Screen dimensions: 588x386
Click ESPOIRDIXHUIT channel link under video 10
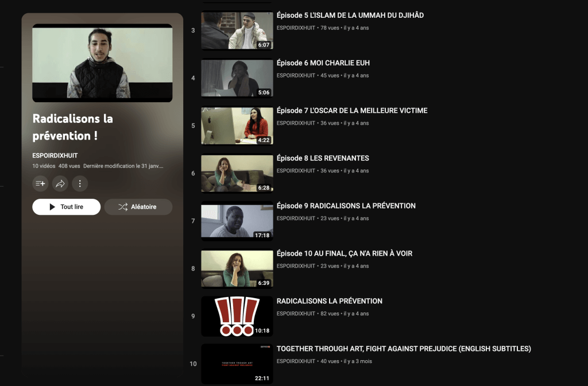[296, 361]
